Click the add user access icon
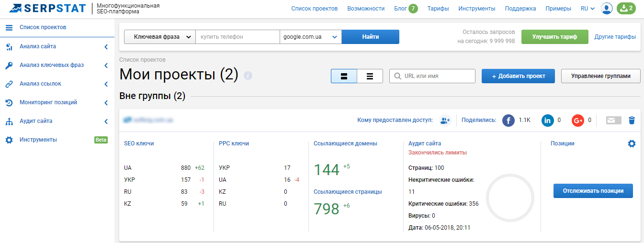644x243 pixels. (445, 121)
